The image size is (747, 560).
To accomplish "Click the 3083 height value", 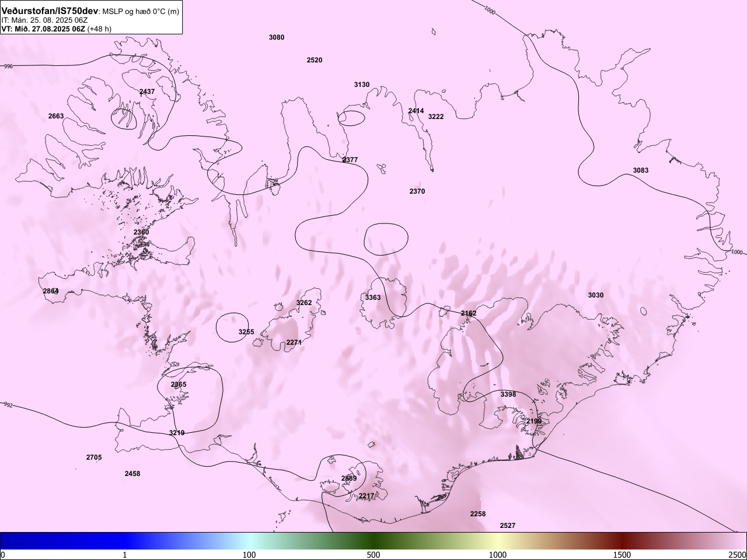I will coord(641,170).
